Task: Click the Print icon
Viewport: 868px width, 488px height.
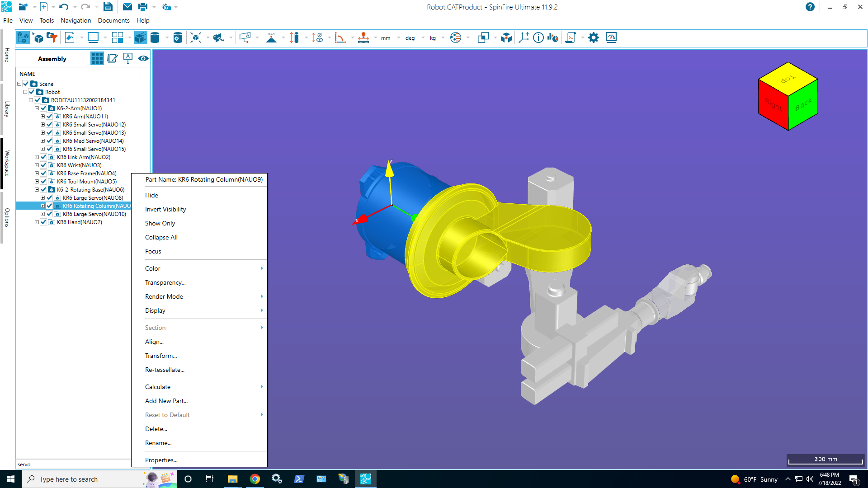Action: (x=143, y=7)
